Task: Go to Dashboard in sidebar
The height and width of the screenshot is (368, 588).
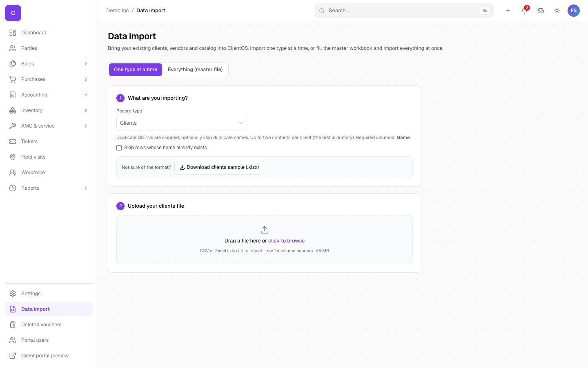Action: pyautogui.click(x=49, y=33)
